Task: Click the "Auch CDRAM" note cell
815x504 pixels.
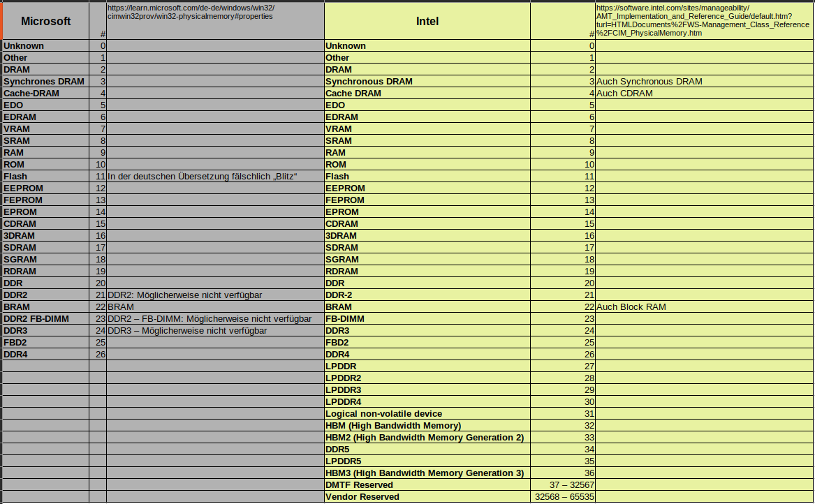Action: (x=625, y=94)
